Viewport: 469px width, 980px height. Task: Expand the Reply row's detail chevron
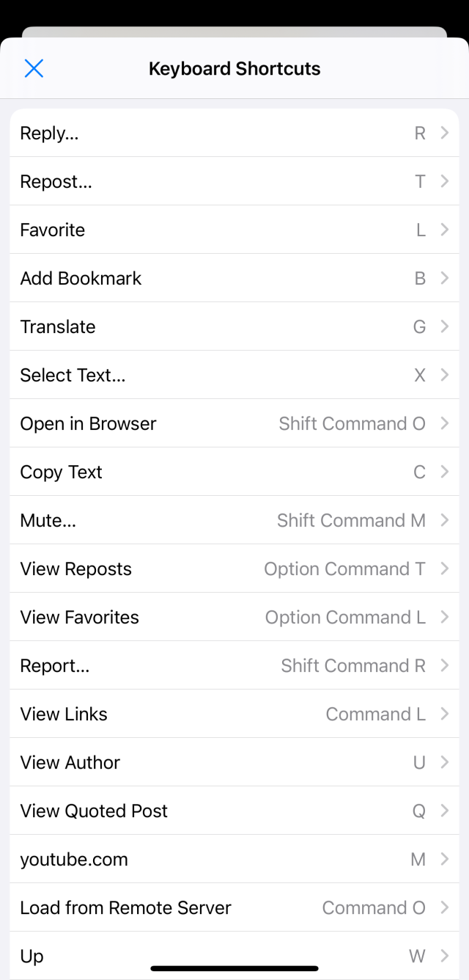point(445,133)
